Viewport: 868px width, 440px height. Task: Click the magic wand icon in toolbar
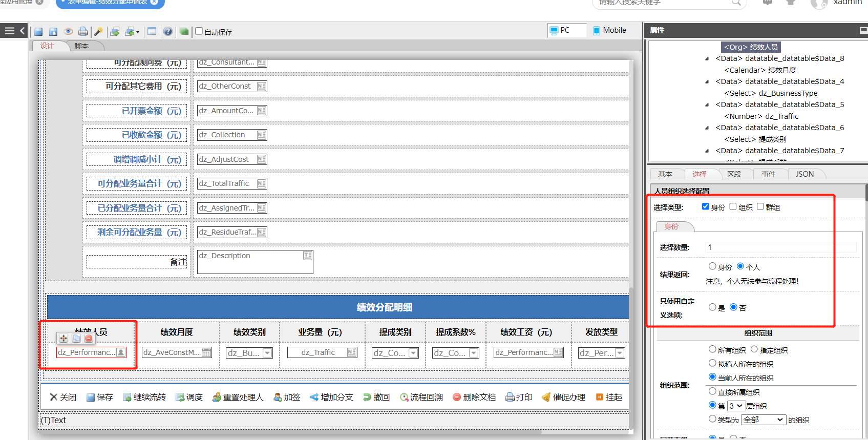tap(98, 32)
